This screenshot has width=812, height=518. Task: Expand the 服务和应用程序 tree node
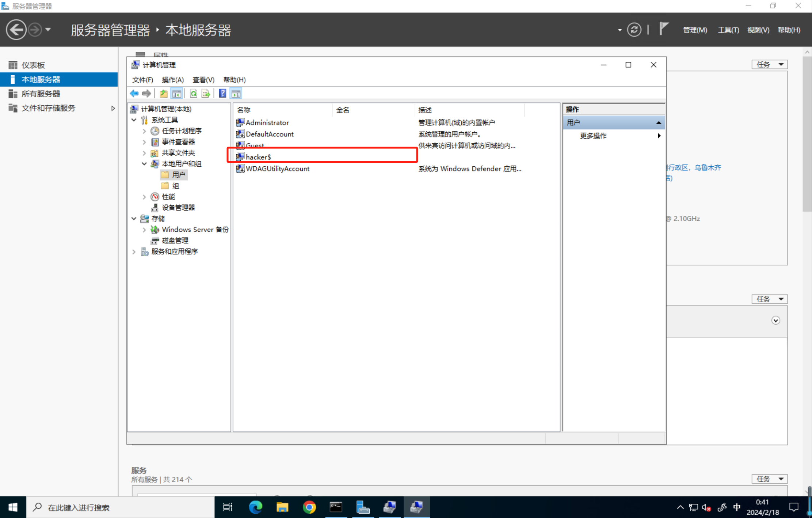[134, 252]
